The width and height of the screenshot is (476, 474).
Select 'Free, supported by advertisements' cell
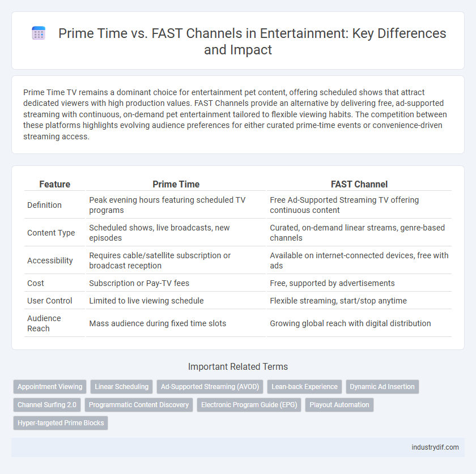359,283
